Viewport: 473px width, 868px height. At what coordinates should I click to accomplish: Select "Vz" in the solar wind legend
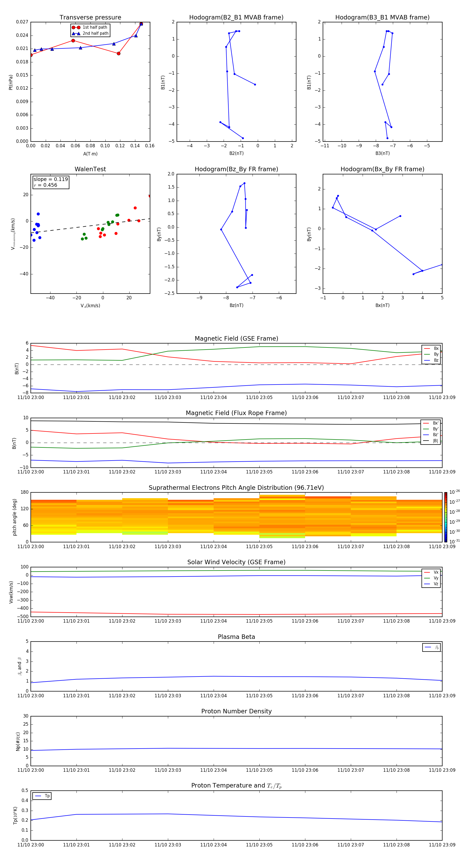431,584
